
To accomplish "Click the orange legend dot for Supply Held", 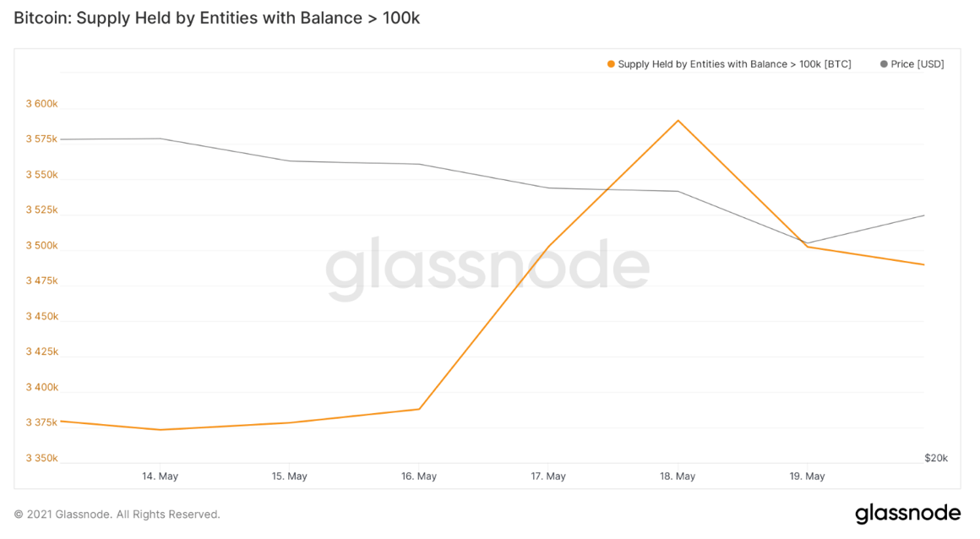I will point(611,64).
